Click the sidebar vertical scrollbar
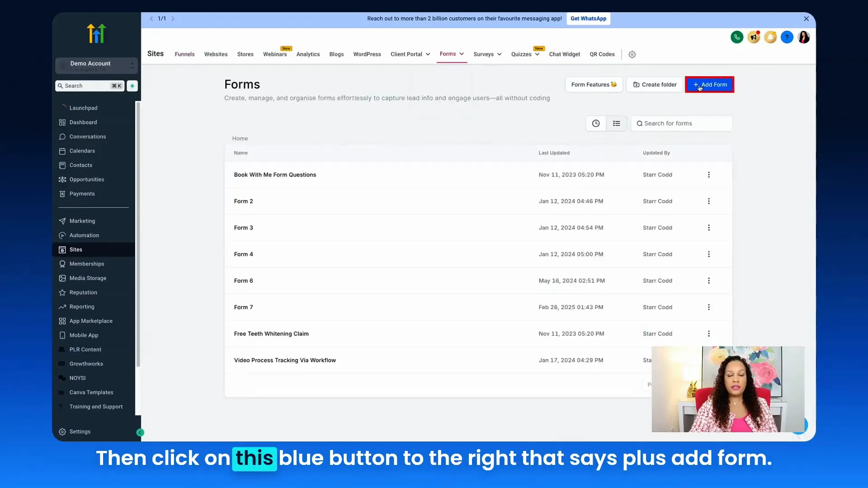The image size is (868, 488). (x=138, y=234)
